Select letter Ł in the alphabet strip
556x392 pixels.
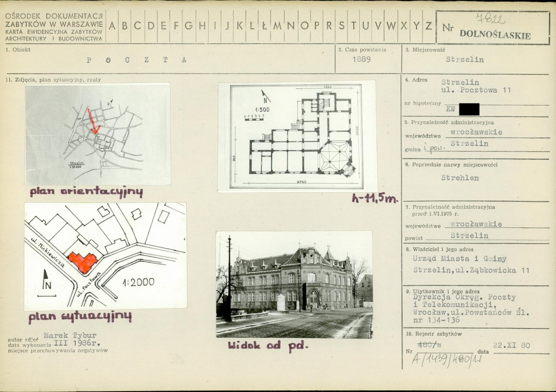point(264,26)
